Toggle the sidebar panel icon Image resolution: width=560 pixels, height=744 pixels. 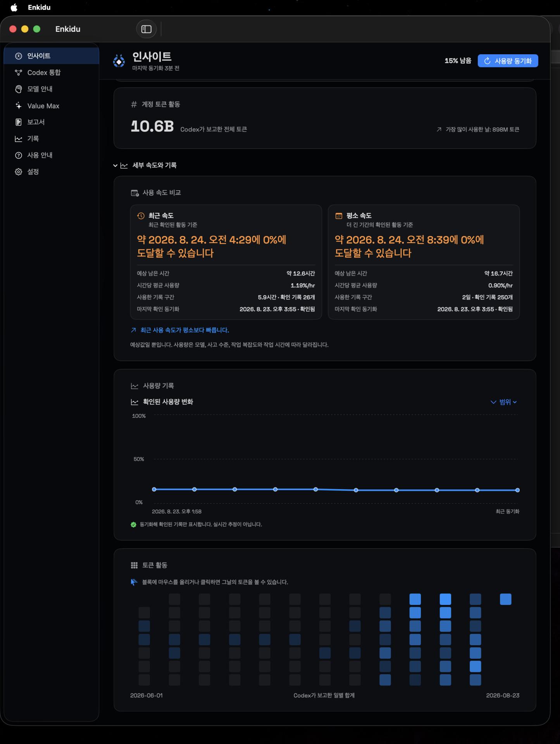146,29
